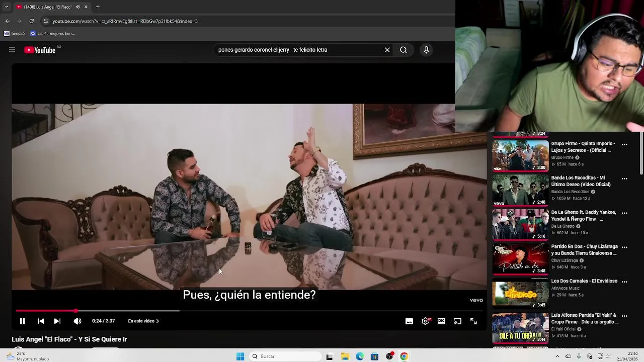Skip to previous video in playlist
644x362 pixels.
tap(41, 321)
